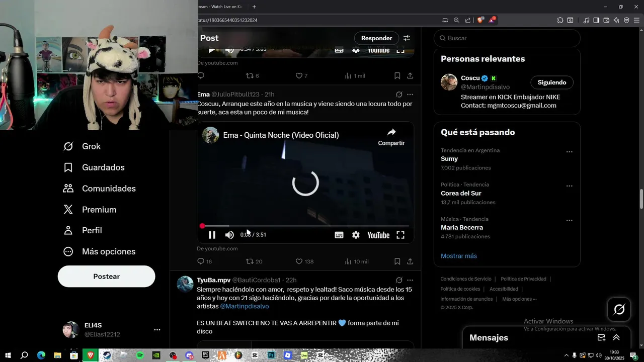
Task: Open Condiciones de Servicio link
Action: point(466,279)
